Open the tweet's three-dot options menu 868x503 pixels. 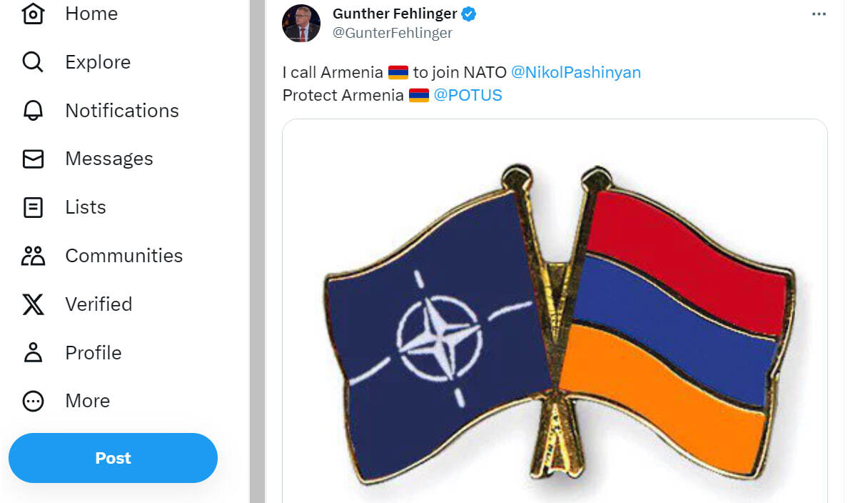click(x=819, y=14)
